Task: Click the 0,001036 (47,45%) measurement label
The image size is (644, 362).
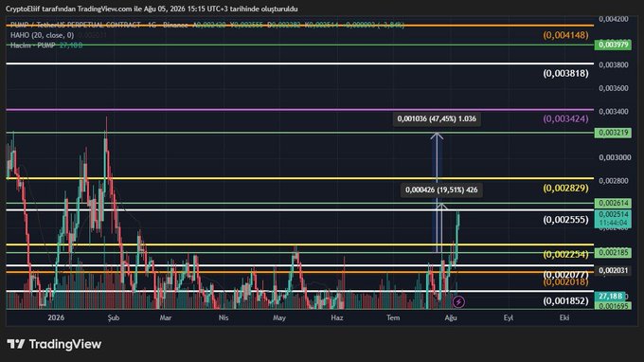Action: coord(437,118)
